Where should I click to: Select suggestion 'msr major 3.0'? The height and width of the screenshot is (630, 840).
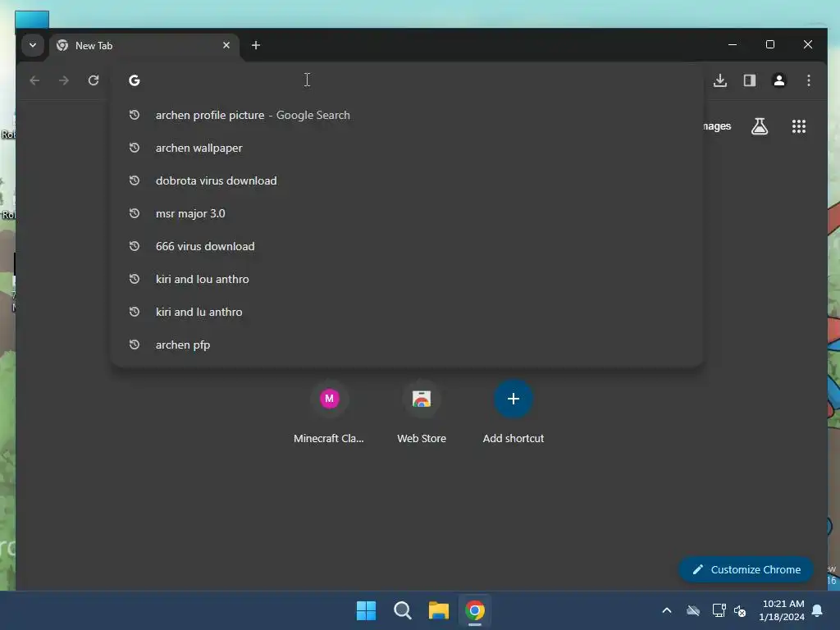tap(407, 213)
